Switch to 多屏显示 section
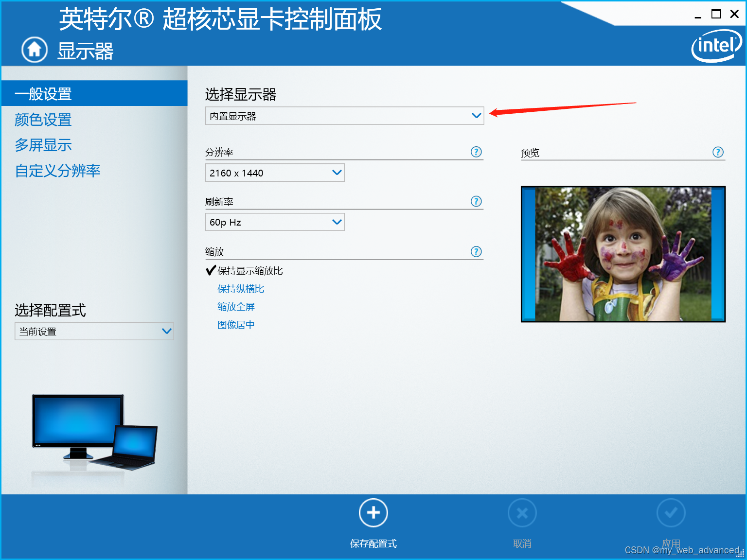This screenshot has width=747, height=560. pos(43,145)
